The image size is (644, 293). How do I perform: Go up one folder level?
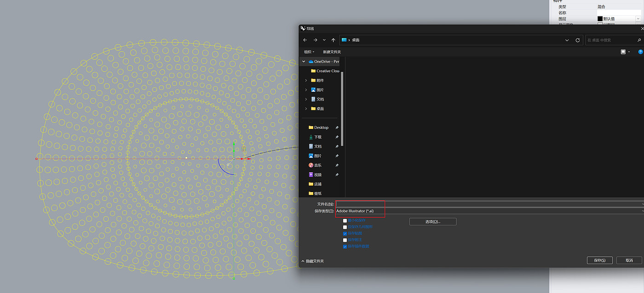(x=333, y=40)
